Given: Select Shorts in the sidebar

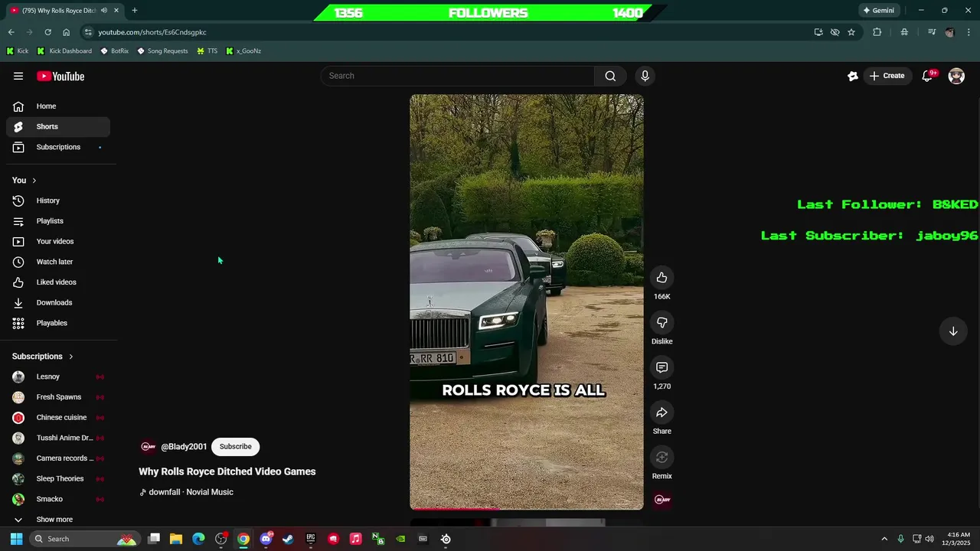Looking at the screenshot, I should tap(58, 126).
